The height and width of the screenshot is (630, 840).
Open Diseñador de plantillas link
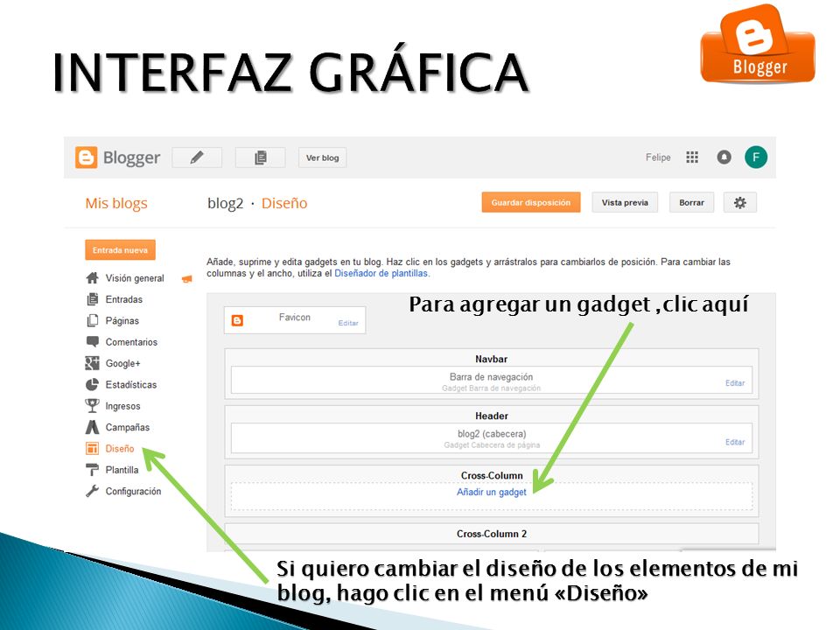(381, 273)
